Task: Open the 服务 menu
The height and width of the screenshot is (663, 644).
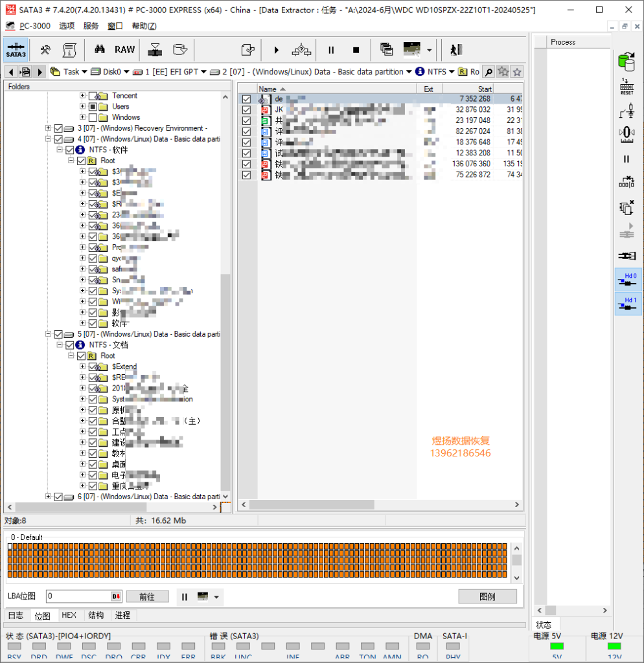Action: (91, 26)
